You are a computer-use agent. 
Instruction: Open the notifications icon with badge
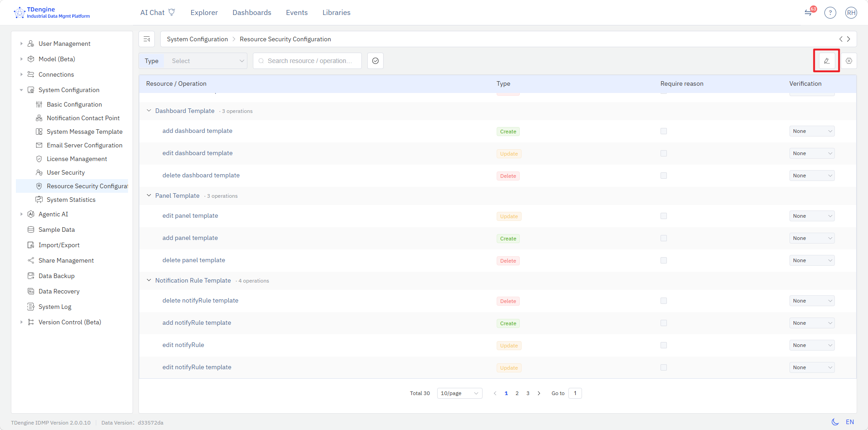click(x=809, y=12)
